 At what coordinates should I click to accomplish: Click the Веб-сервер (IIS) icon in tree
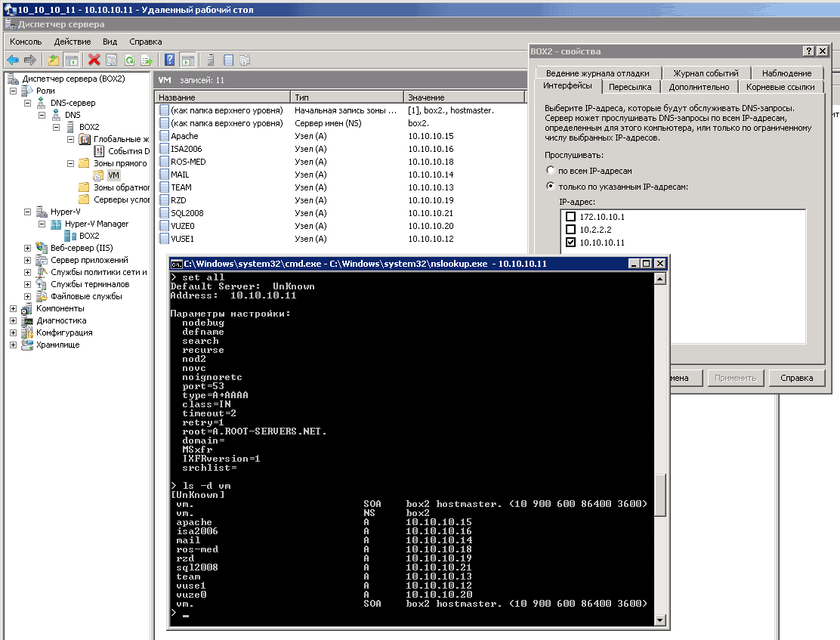click(42, 248)
